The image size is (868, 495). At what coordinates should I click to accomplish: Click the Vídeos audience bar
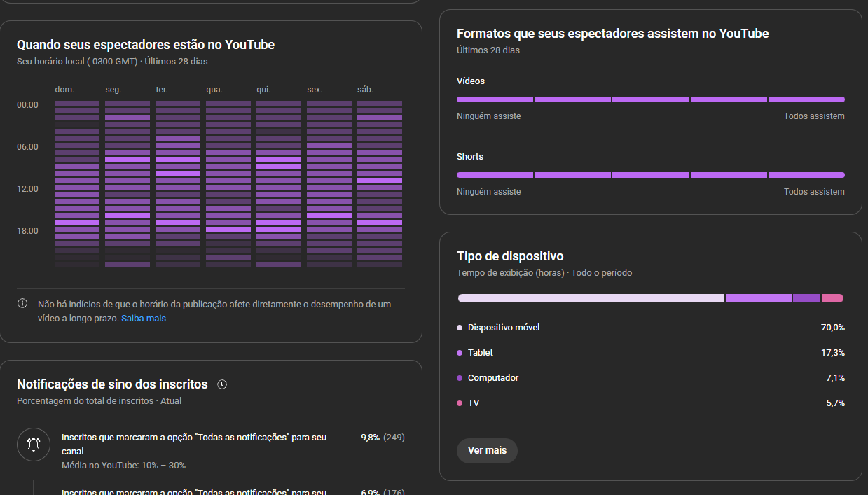pyautogui.click(x=650, y=99)
